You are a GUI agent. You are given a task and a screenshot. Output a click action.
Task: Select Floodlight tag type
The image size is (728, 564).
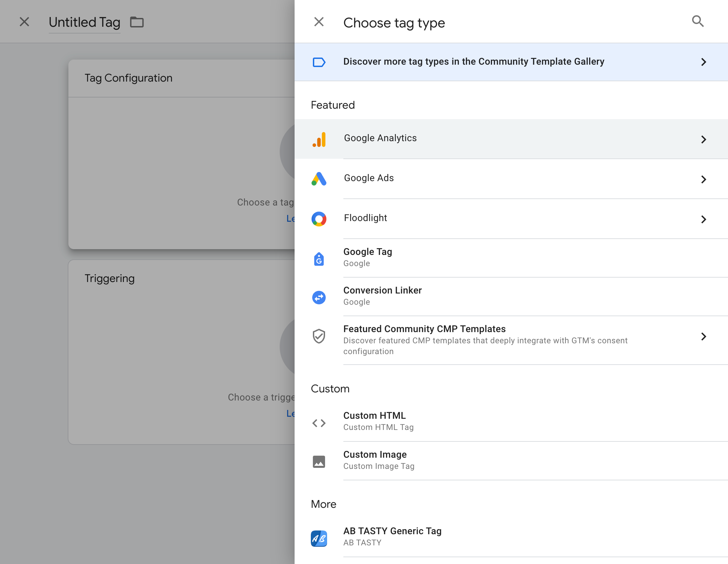511,219
